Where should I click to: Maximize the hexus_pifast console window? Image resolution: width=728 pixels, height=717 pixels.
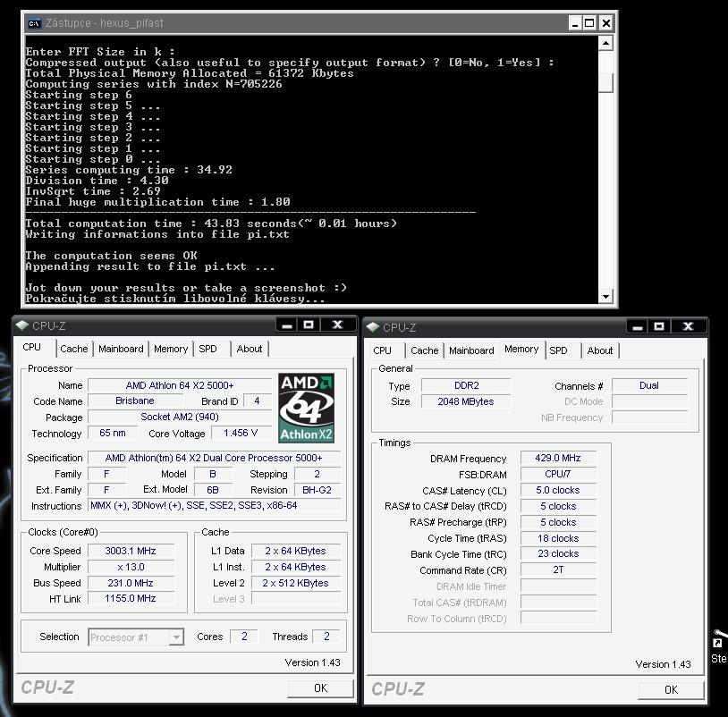point(589,23)
